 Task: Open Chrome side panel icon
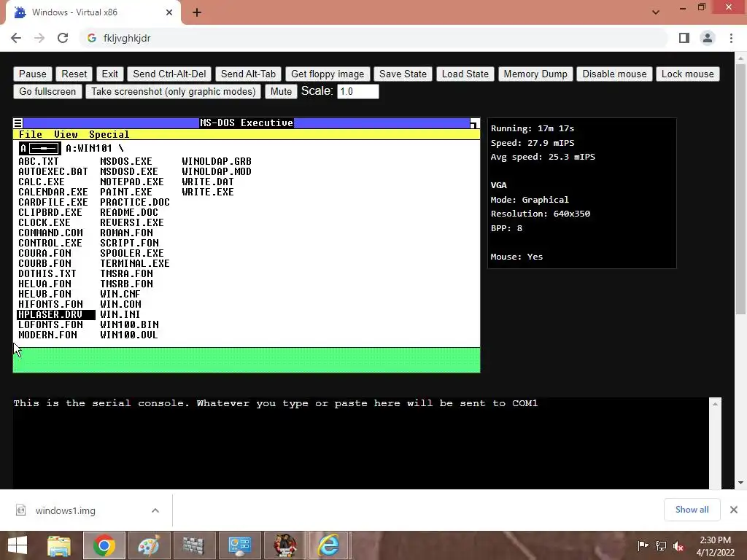coord(684,38)
